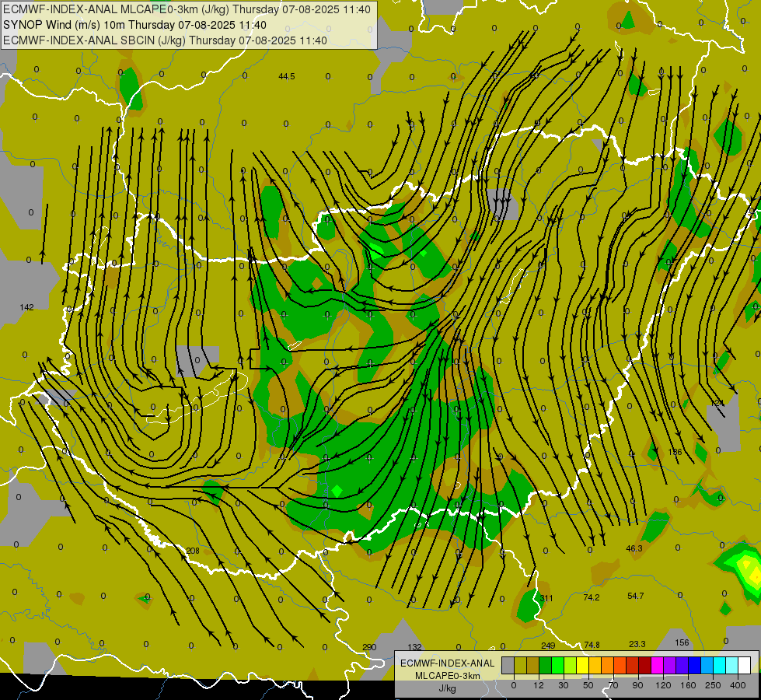Click the 186 value on the map

pyautogui.click(x=675, y=452)
